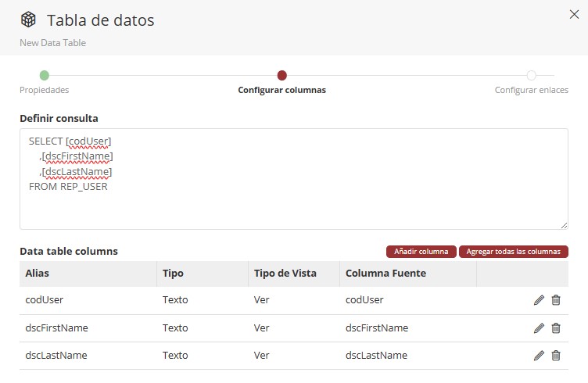588x383 pixels.
Task: Click Agregar todas las columnas
Action: tap(513, 252)
